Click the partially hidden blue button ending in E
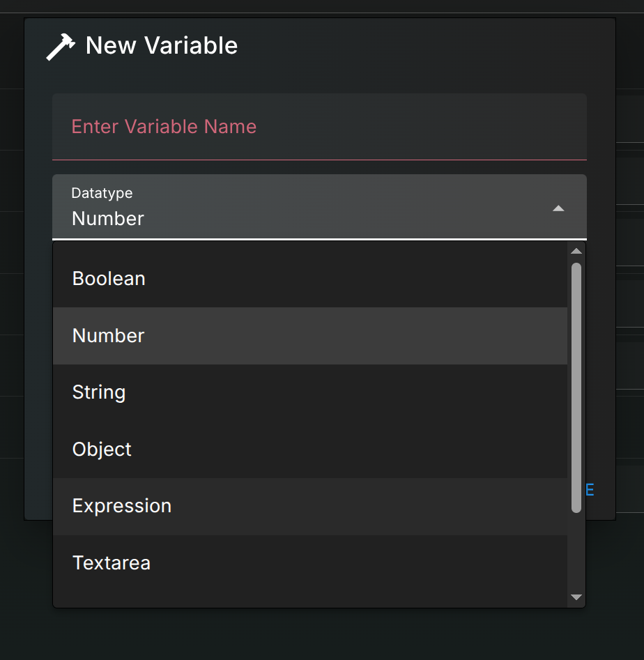644x660 pixels. [x=590, y=490]
